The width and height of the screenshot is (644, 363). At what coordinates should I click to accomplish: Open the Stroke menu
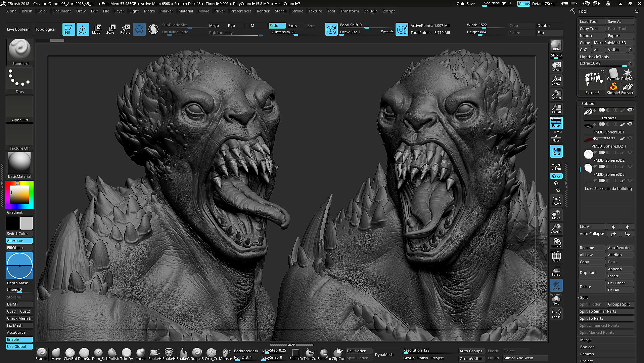(x=297, y=11)
